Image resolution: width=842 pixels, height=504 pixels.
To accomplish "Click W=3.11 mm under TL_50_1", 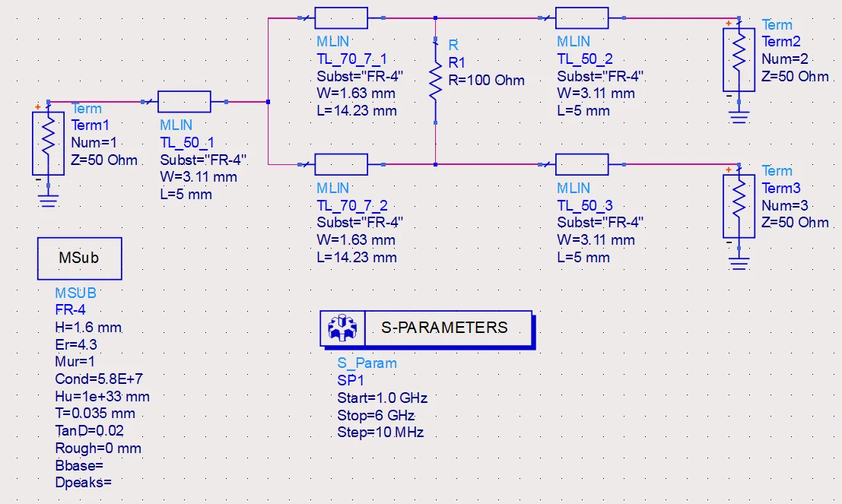I will click(199, 177).
